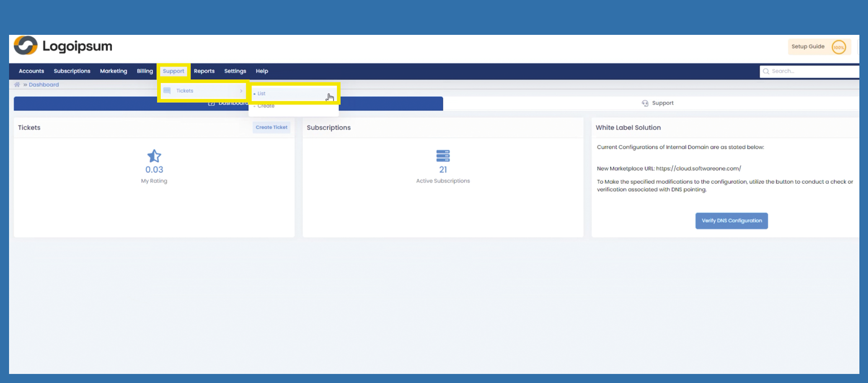Click the home icon in breadcrumb

17,85
